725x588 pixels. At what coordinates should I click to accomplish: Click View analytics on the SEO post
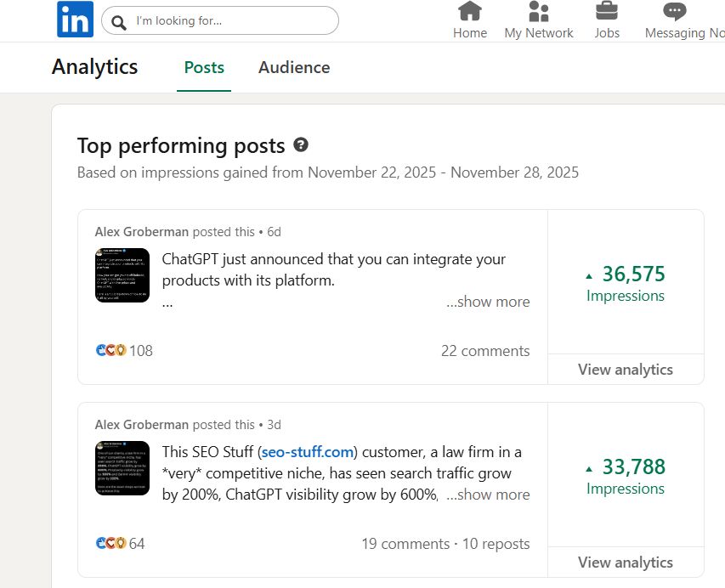click(x=626, y=562)
